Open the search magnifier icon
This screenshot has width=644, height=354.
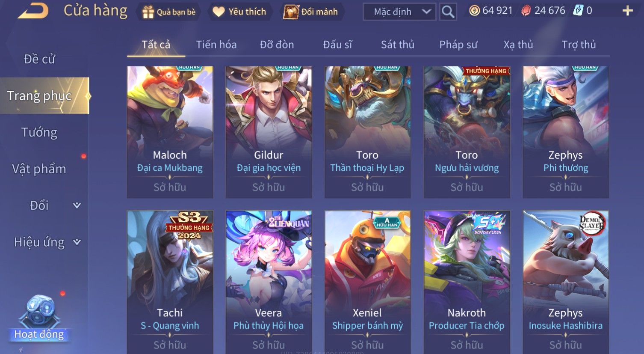(448, 12)
